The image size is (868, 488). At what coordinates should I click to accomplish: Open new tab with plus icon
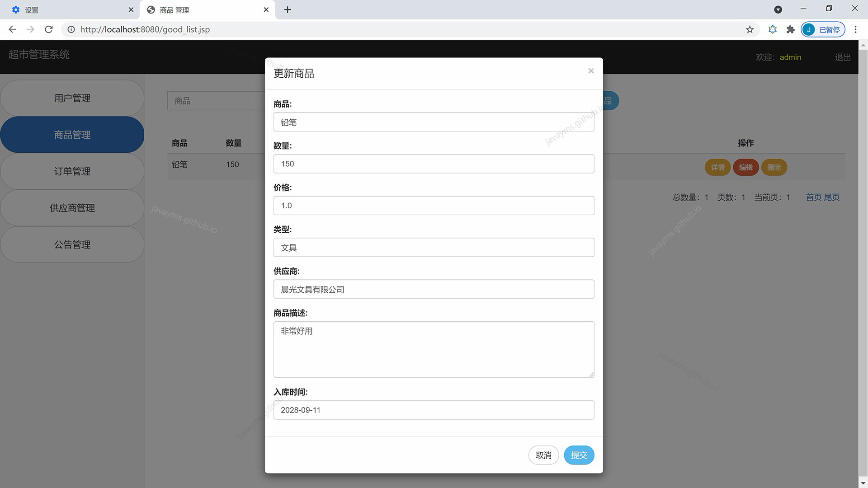[x=288, y=9]
